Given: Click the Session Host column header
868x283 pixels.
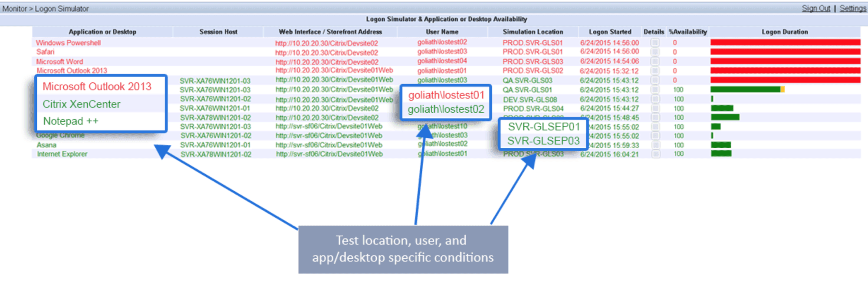Looking at the screenshot, I should (x=218, y=32).
